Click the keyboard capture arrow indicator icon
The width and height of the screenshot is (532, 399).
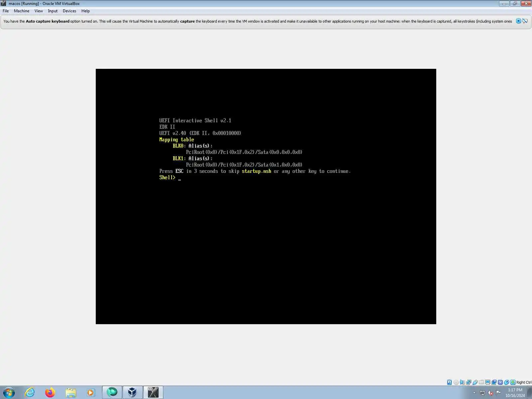click(x=513, y=382)
